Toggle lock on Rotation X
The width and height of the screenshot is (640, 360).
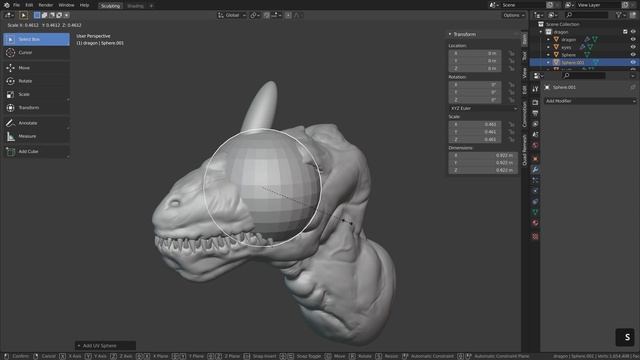coord(511,85)
